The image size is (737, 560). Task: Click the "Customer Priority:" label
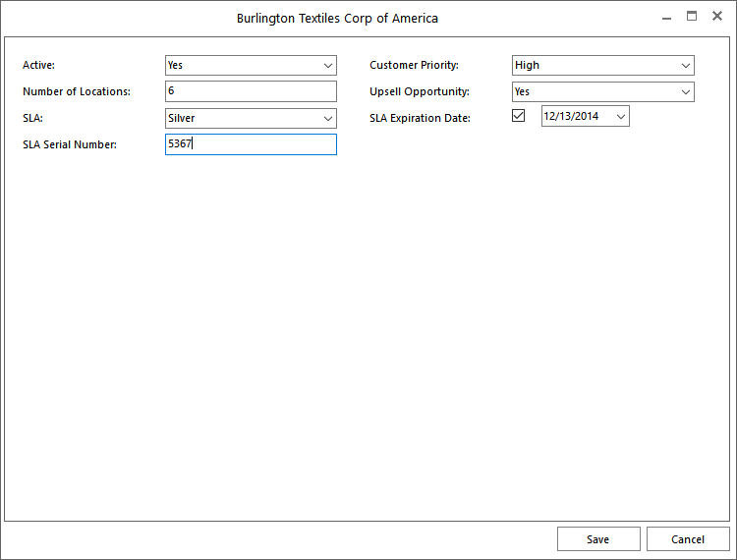pos(414,66)
